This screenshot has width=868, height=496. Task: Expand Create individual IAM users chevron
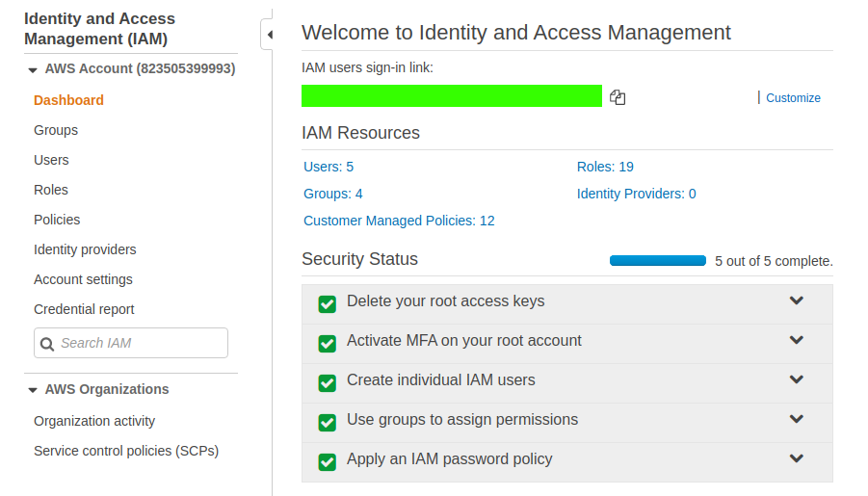pos(797,379)
